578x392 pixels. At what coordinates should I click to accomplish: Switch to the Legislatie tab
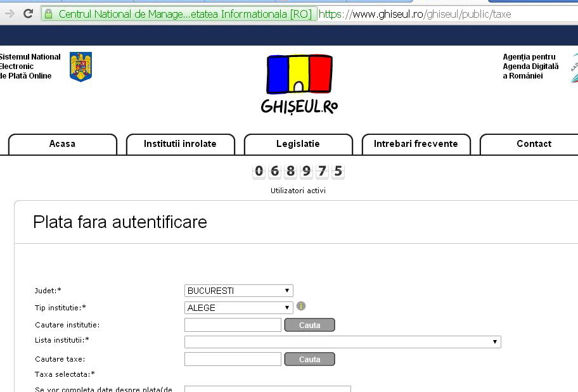[x=298, y=144]
